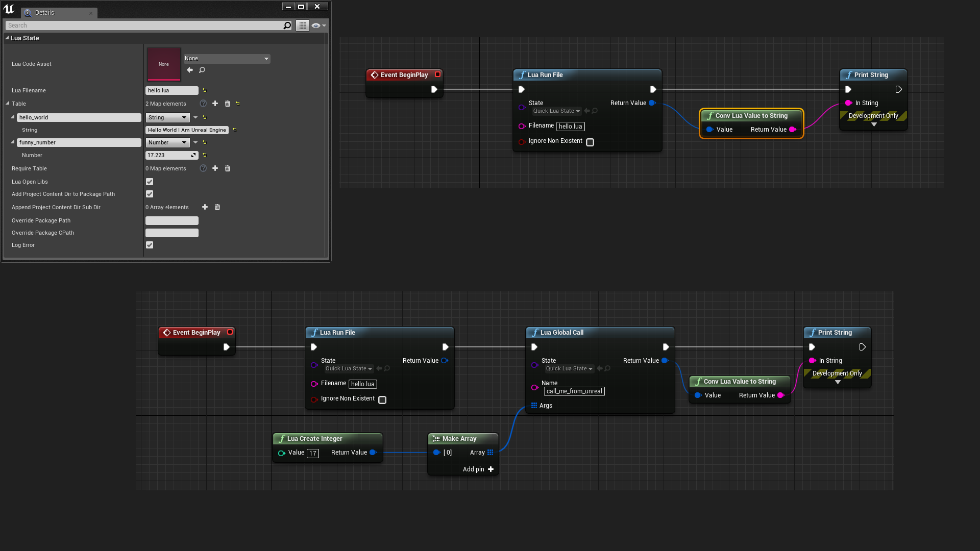Empty the Table map with its trash icon
This screenshot has width=980, height=551.
tap(228, 104)
